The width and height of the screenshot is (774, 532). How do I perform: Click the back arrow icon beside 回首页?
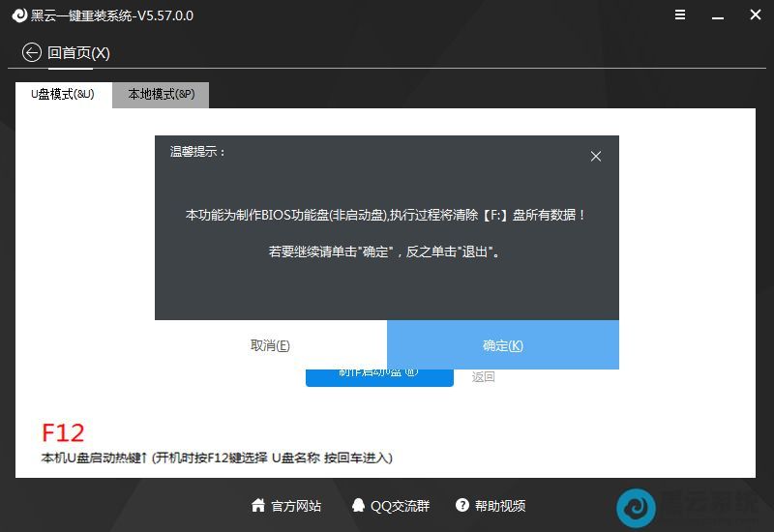click(x=32, y=53)
